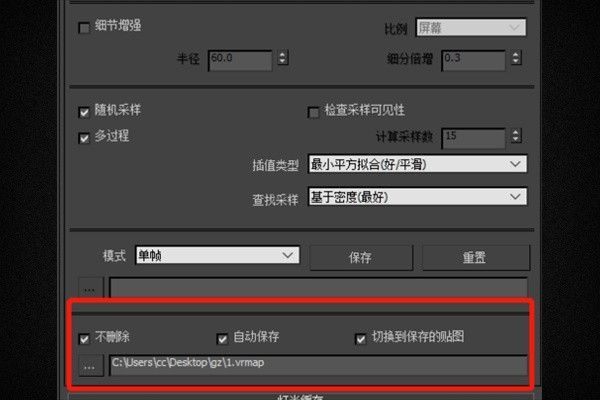Open the 查找采样 dropdown
This screenshot has width=600, height=400.
[x=417, y=197]
